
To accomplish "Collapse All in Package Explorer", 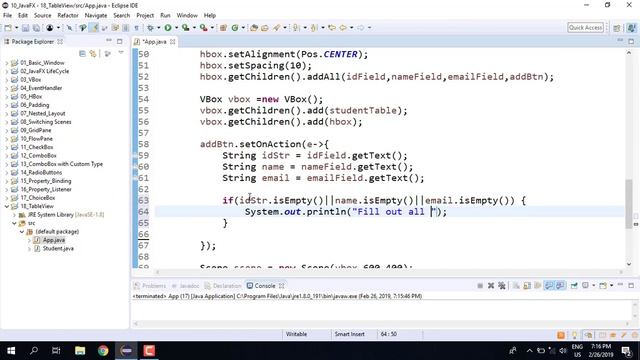I will (x=82, y=53).
